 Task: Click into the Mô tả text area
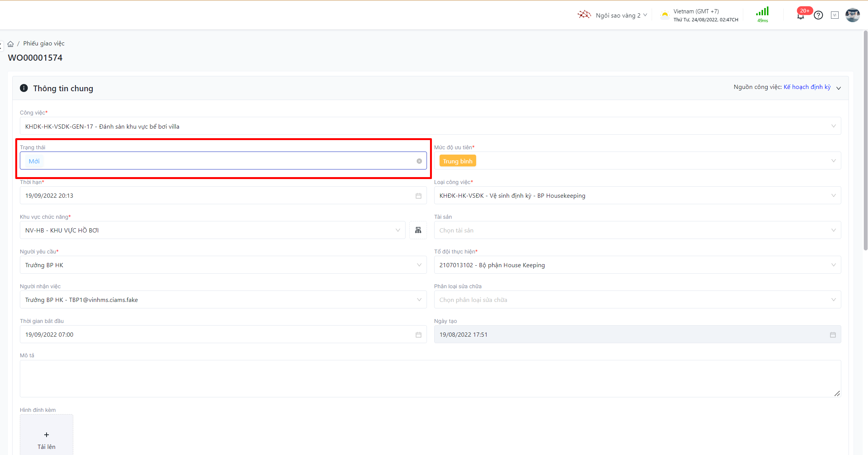(430, 378)
